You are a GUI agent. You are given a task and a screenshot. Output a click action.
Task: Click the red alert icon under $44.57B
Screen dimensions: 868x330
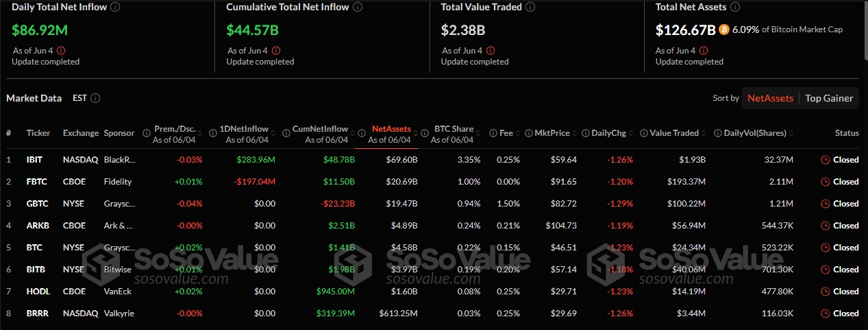(275, 50)
